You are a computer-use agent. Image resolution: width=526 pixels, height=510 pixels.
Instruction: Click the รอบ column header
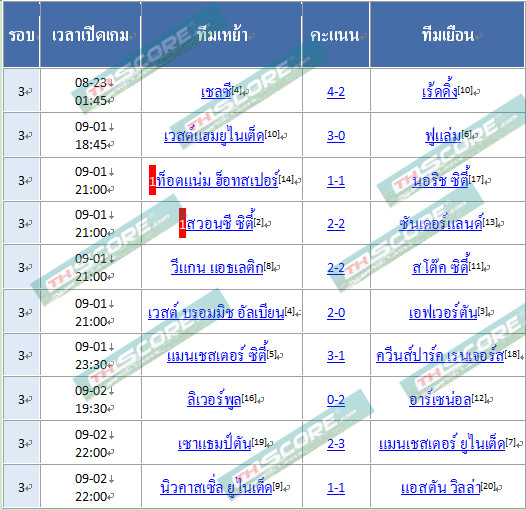21,34
